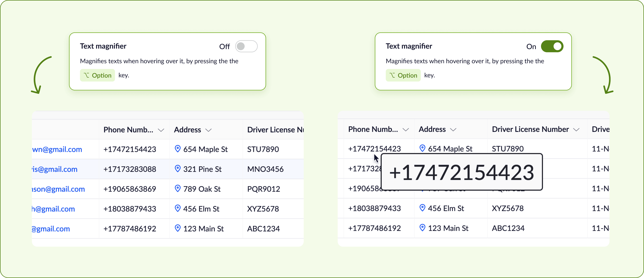The image size is (644, 278).
Task: Select phone cell +18038879433 in right table
Action: (374, 208)
